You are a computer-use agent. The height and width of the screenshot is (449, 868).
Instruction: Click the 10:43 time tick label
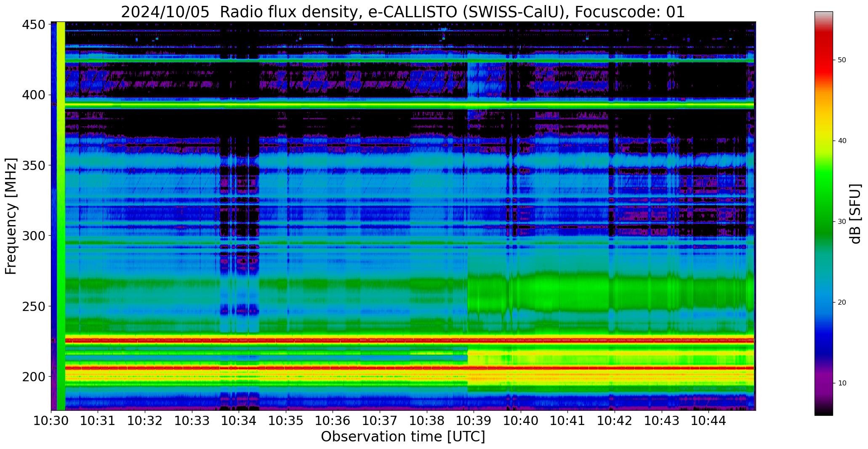(x=662, y=420)
